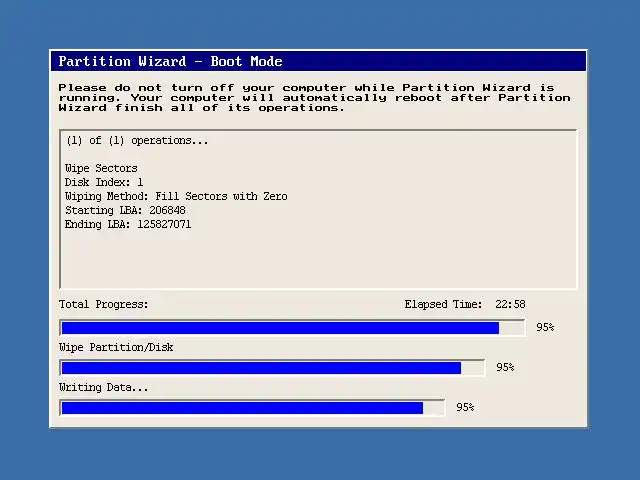Click the 95% value beside Wipe Partition/Disk bar
The image size is (640, 480).
click(x=505, y=367)
